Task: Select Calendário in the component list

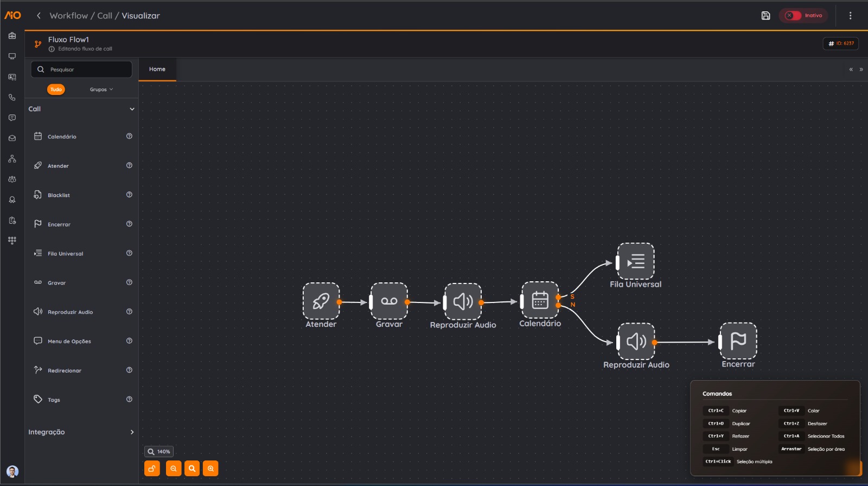Action: (x=62, y=137)
